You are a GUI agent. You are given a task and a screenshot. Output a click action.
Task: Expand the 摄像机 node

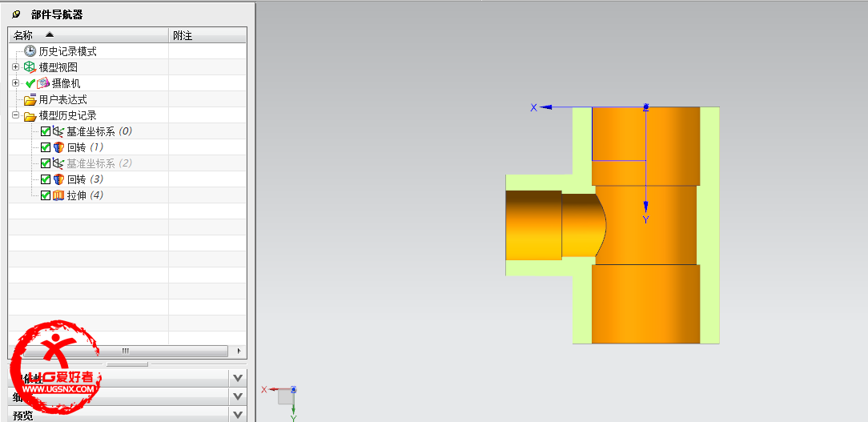(x=15, y=83)
